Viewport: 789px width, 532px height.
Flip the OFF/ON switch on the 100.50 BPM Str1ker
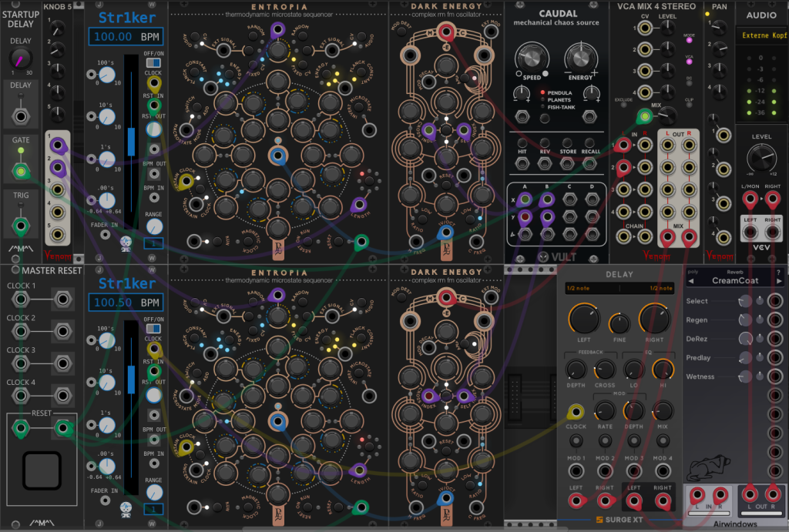click(153, 328)
